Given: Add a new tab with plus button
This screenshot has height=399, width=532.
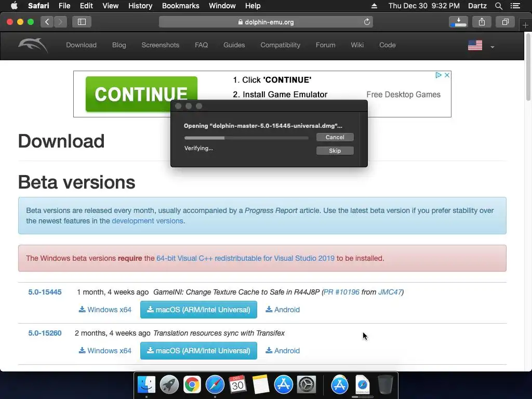Looking at the screenshot, I should click(525, 25).
